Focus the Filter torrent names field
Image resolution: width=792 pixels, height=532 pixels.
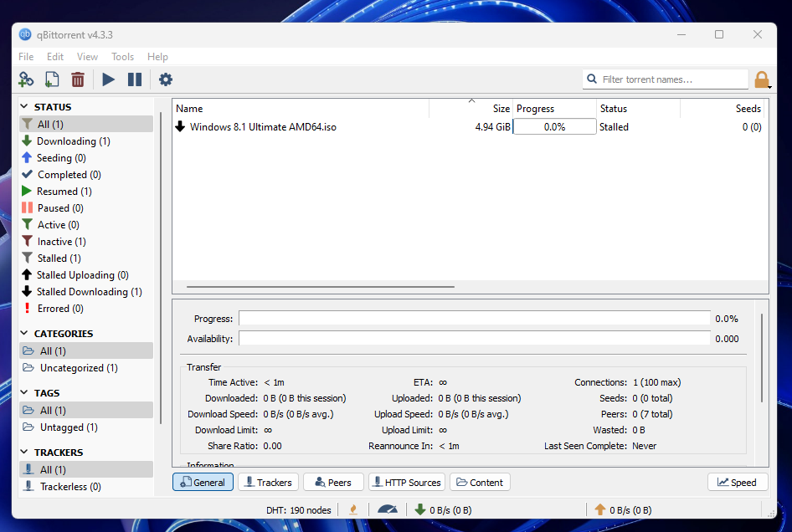click(x=666, y=79)
